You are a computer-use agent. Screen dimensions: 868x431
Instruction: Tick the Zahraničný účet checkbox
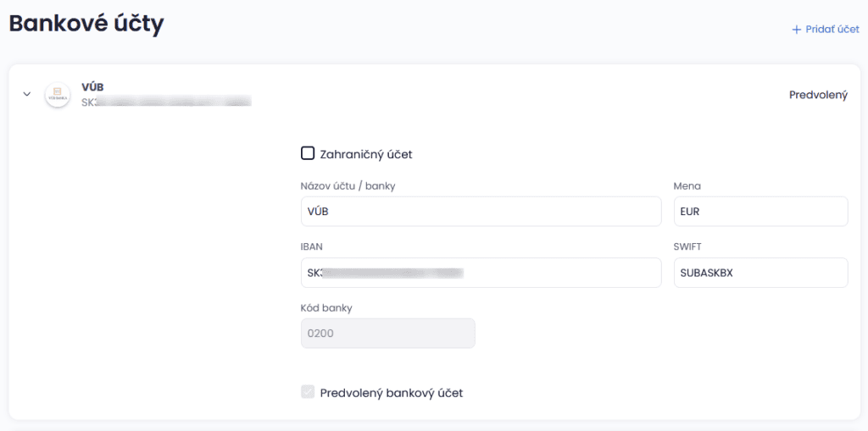click(308, 153)
